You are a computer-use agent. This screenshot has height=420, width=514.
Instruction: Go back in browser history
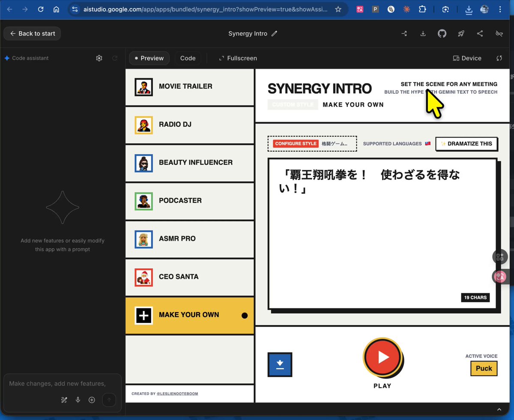point(9,9)
